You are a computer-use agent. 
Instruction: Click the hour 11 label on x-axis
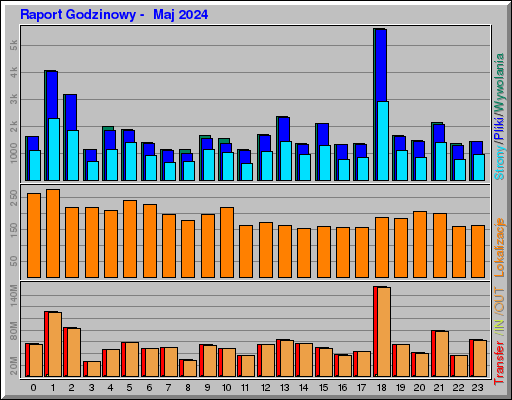coord(245,388)
